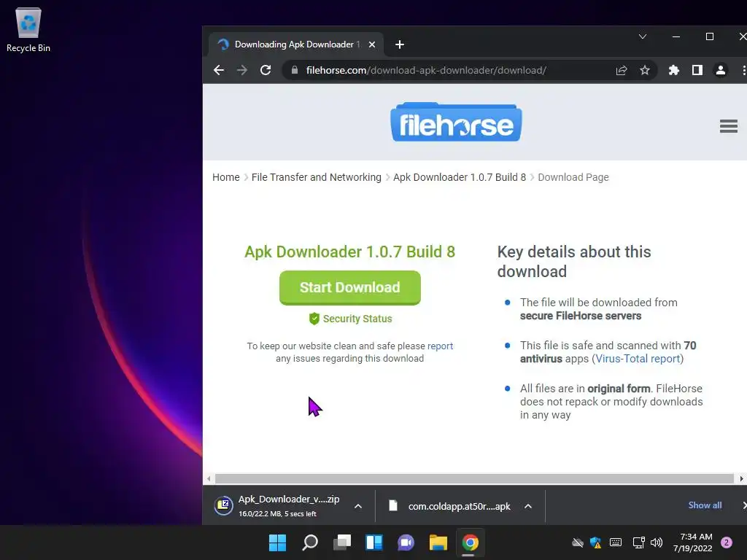This screenshot has height=560, width=747.
Task: Click the address bar URL
Action: point(426,71)
